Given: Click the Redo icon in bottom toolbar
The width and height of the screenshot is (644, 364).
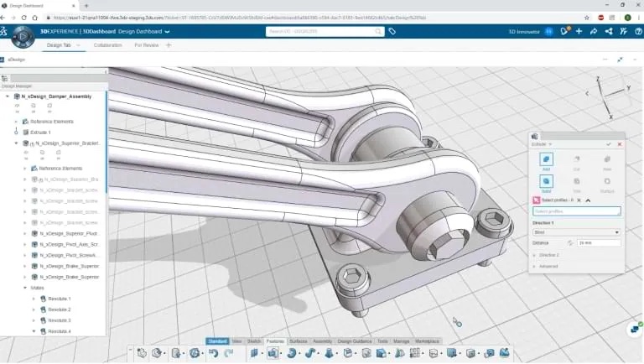Looking at the screenshot, I should click(x=228, y=353).
